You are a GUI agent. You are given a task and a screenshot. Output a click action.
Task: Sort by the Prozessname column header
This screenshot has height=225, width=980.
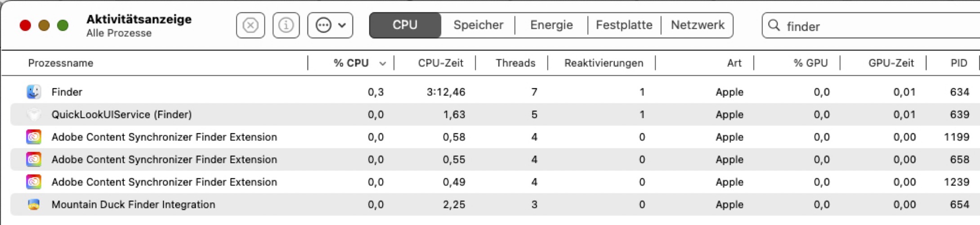[x=61, y=63]
